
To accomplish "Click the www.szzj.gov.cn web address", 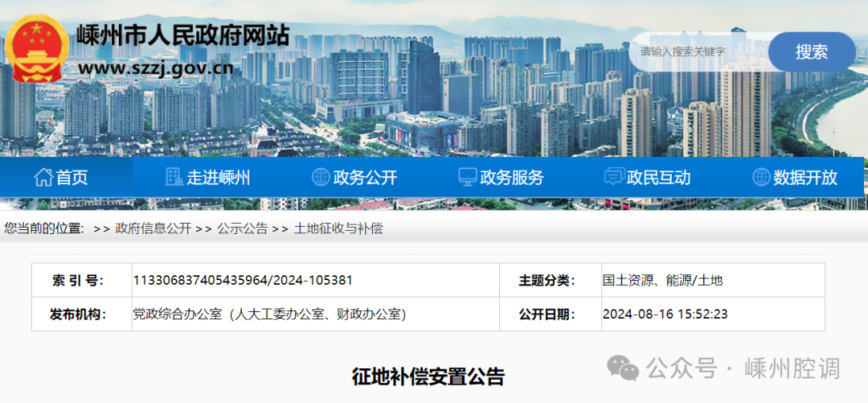I will (x=156, y=68).
